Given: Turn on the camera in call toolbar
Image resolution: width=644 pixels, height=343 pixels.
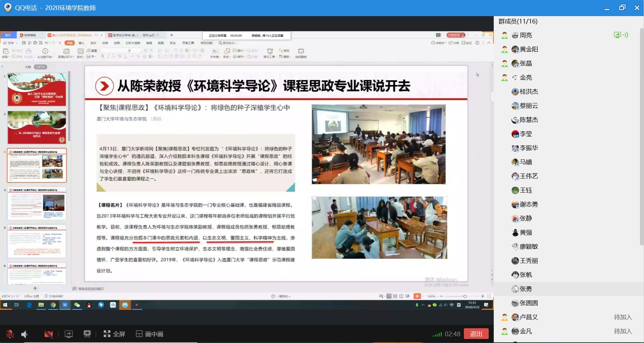Looking at the screenshot, I should click(x=49, y=334).
